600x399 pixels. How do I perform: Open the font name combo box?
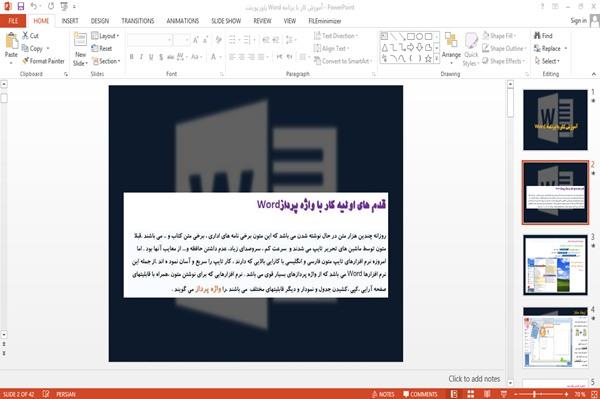149,40
